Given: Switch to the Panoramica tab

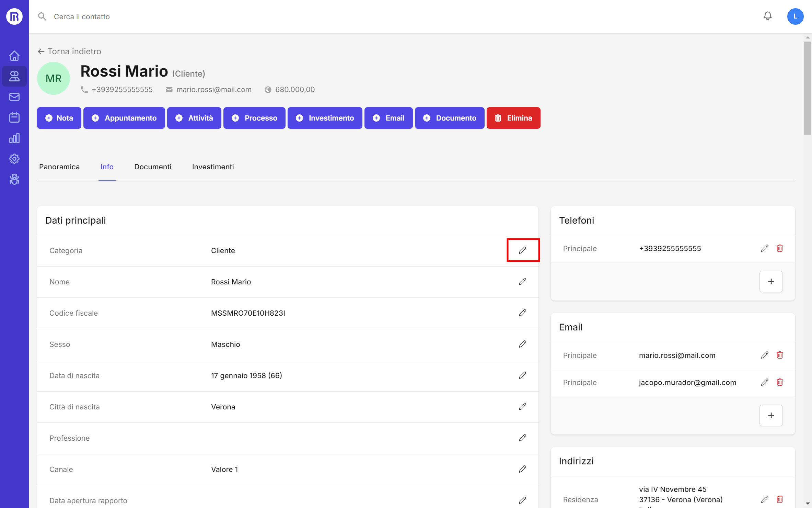Looking at the screenshot, I should click(x=59, y=167).
